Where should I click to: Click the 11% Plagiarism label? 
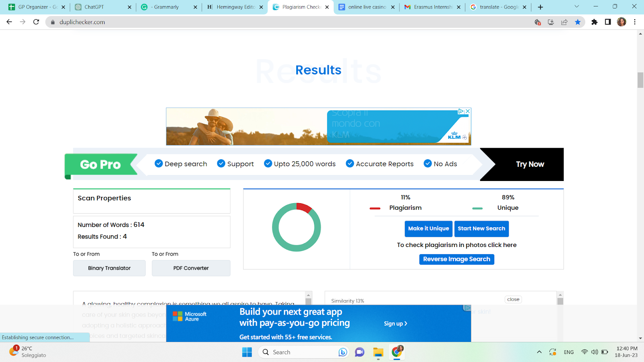click(405, 203)
